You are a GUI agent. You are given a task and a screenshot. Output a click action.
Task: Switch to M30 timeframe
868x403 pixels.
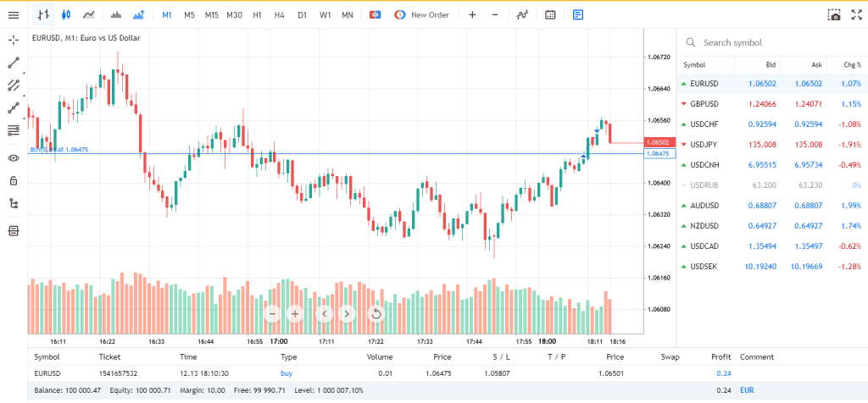click(234, 15)
